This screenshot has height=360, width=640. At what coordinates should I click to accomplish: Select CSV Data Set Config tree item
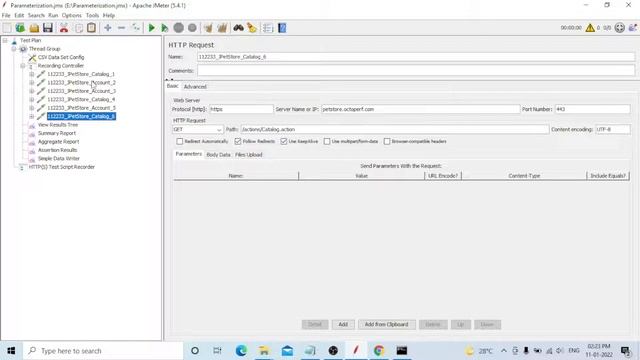(61, 58)
